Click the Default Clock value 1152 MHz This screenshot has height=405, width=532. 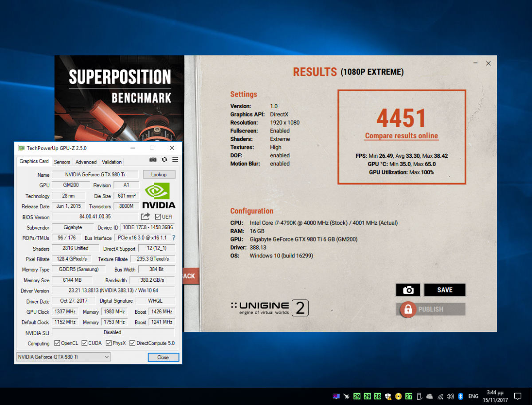[65, 322]
